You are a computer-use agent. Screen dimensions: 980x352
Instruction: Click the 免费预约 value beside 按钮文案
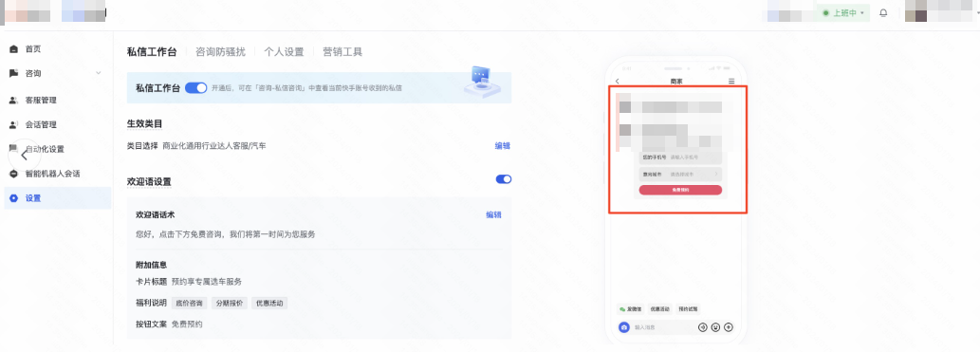[x=187, y=324]
